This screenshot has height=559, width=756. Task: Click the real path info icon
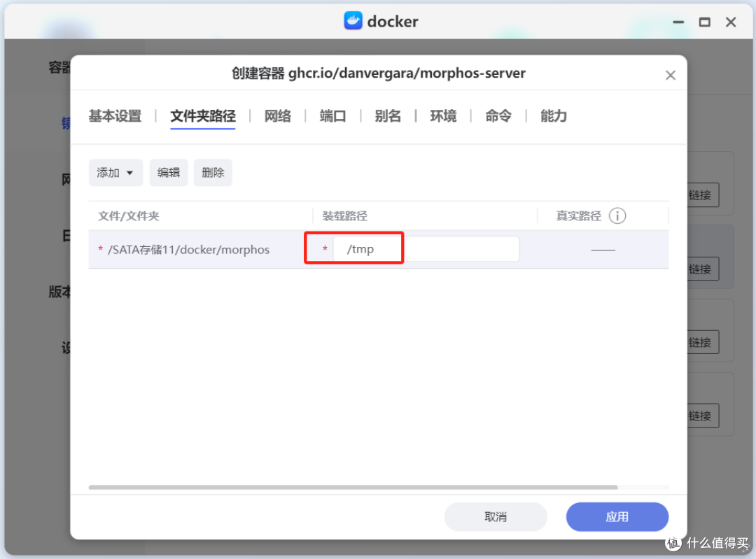pyautogui.click(x=617, y=216)
